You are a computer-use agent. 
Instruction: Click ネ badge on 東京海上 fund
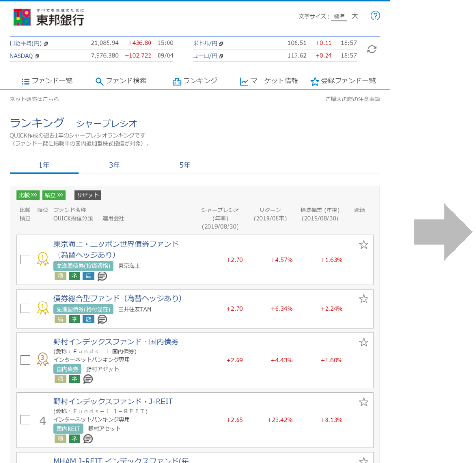click(x=74, y=276)
